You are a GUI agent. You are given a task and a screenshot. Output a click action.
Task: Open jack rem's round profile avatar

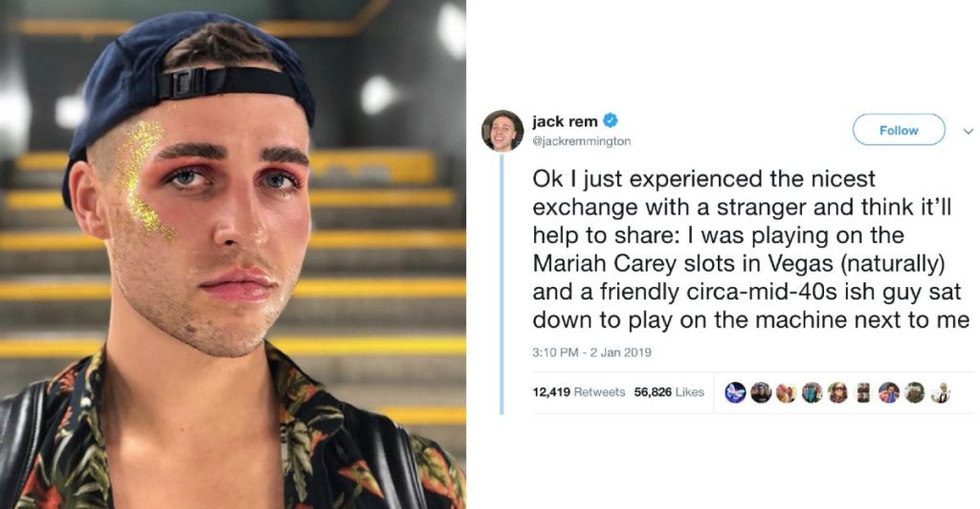pyautogui.click(x=502, y=130)
